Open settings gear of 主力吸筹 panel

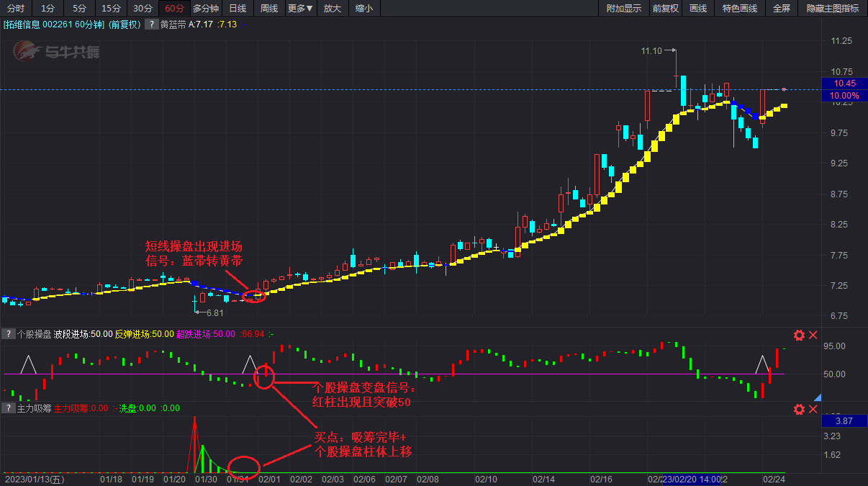[799, 410]
